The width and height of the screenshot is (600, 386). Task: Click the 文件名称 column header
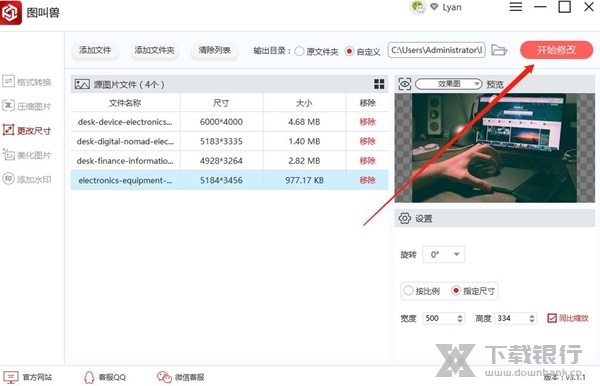click(125, 103)
